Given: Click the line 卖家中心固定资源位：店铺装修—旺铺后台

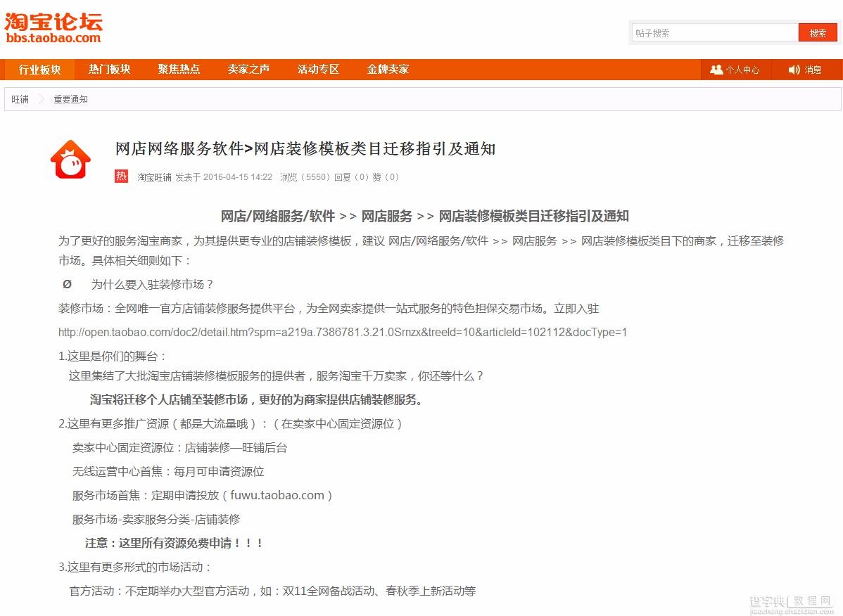Looking at the screenshot, I should 179,448.
